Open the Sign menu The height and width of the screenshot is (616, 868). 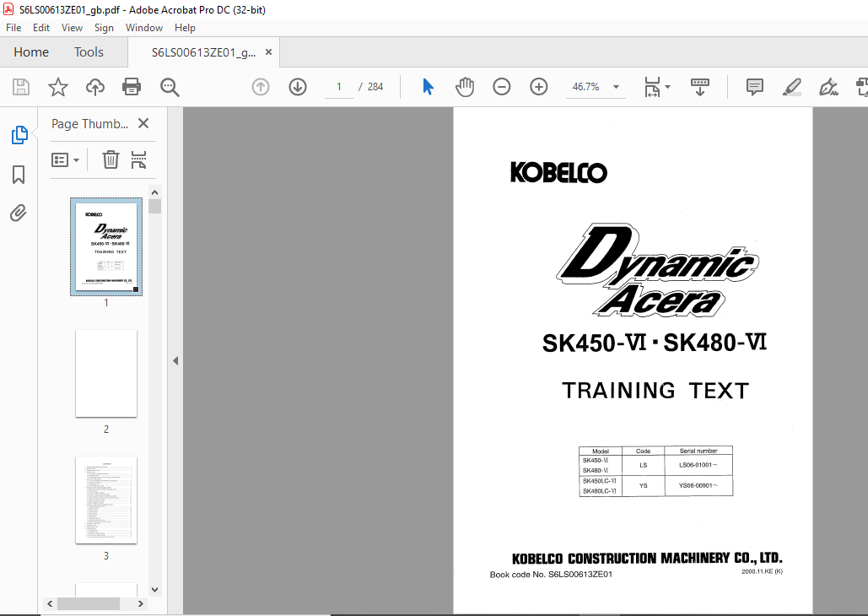[104, 28]
